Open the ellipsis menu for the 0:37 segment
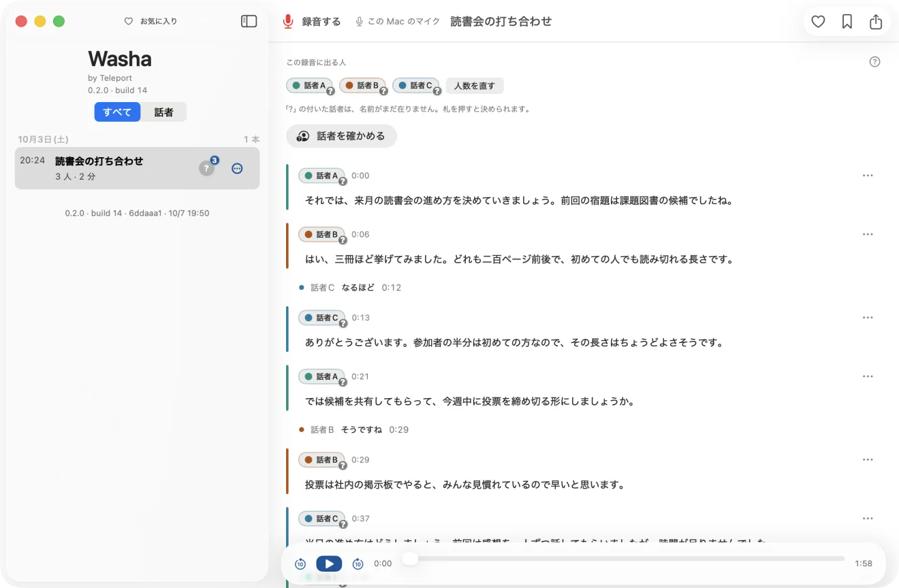This screenshot has width=899, height=588. (868, 519)
